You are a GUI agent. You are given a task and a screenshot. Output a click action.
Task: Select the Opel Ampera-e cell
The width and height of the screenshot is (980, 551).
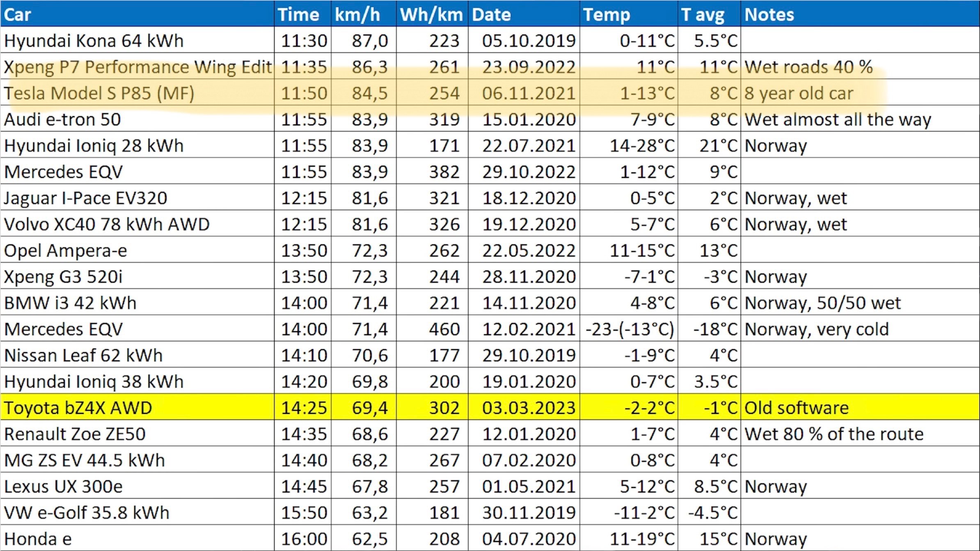click(x=137, y=250)
